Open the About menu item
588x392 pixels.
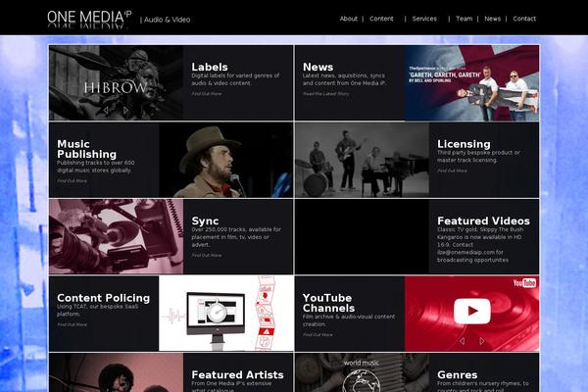pyautogui.click(x=348, y=19)
